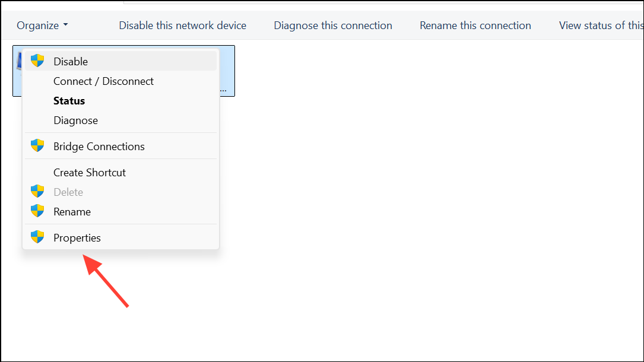Open the Organize dropdown
This screenshot has height=362, width=644.
(42, 25)
